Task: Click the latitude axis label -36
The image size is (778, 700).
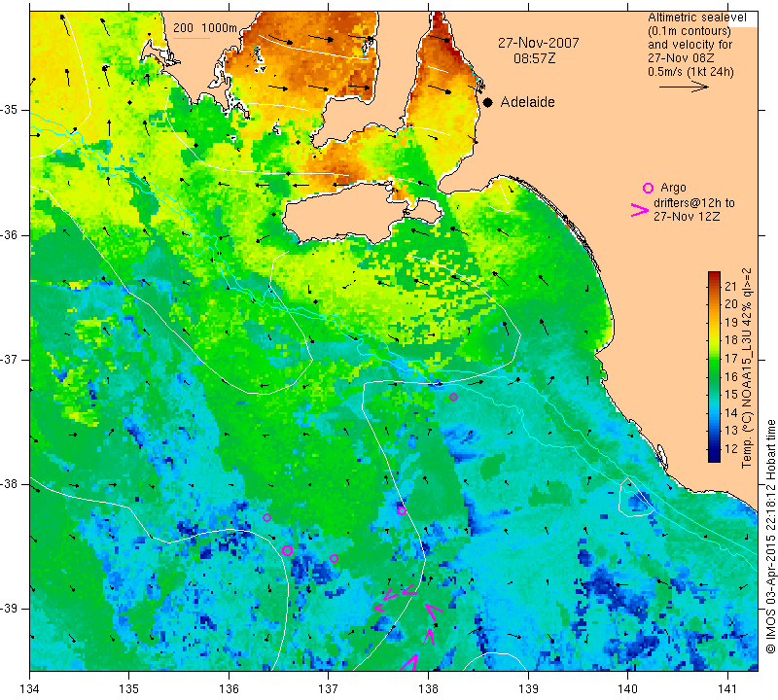Action: click(10, 234)
